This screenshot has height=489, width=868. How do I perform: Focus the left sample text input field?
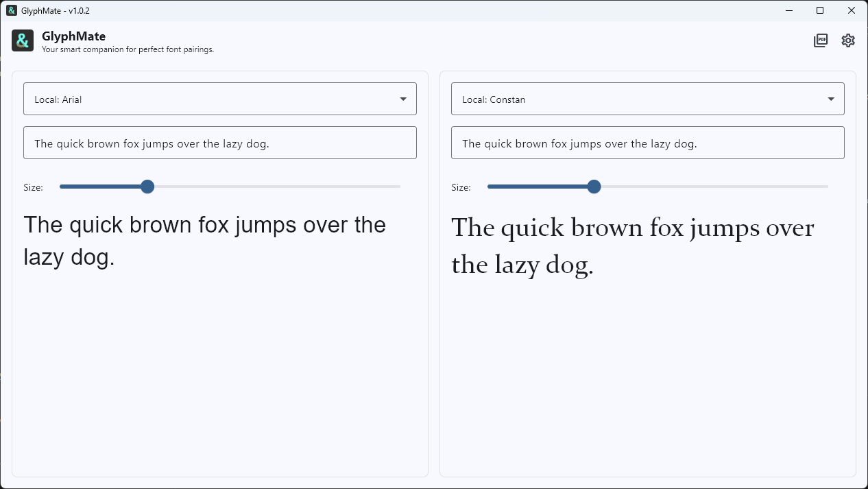[219, 143]
